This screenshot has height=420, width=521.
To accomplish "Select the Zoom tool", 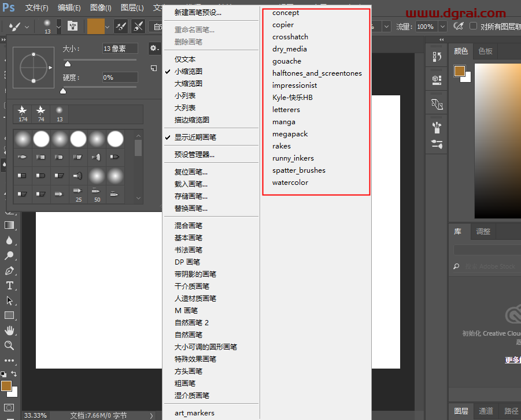I will (x=9, y=345).
